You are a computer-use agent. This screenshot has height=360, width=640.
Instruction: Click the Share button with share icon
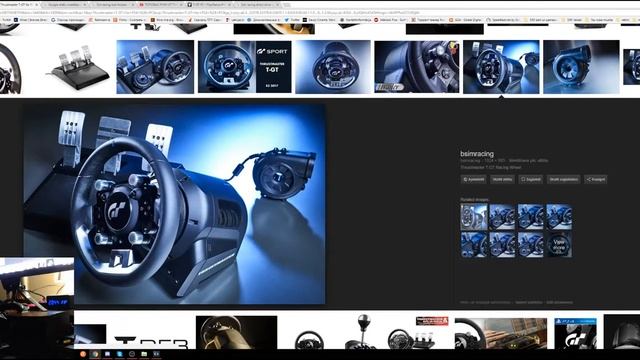pos(596,179)
